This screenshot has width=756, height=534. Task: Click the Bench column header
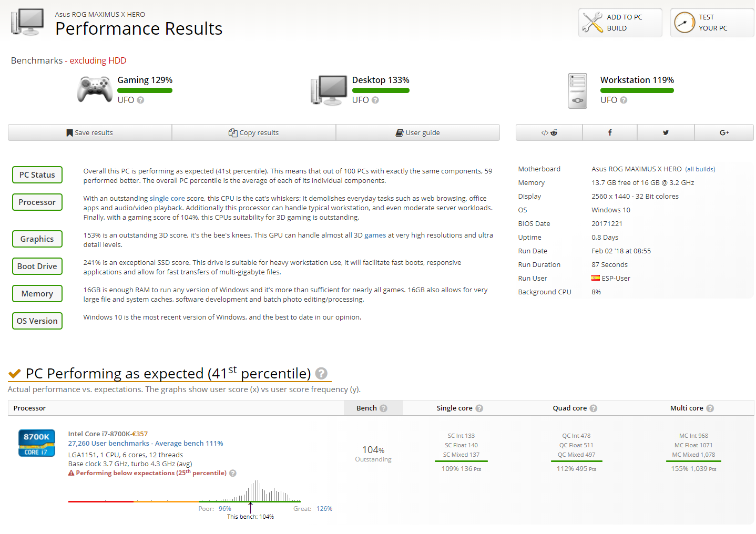(373, 408)
